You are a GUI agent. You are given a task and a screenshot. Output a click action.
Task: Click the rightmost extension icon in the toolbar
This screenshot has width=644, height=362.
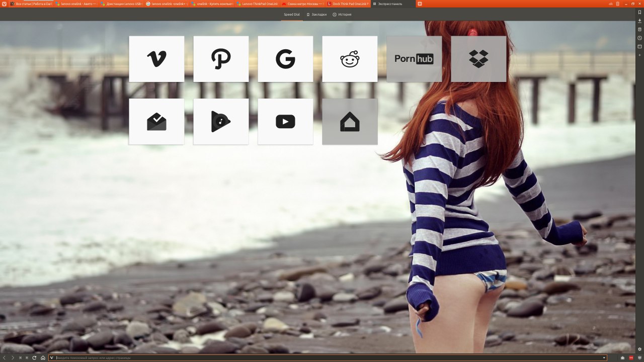pyautogui.click(x=639, y=357)
